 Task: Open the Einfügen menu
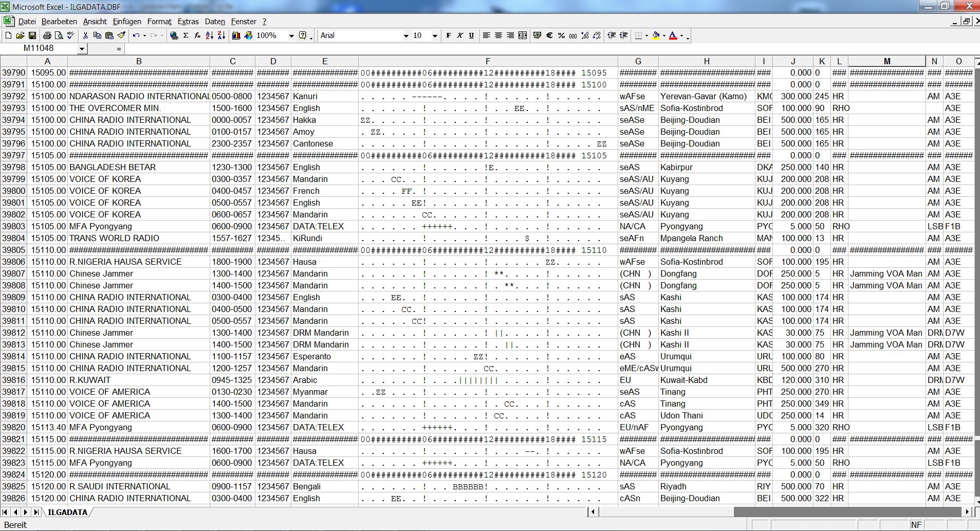click(x=126, y=22)
